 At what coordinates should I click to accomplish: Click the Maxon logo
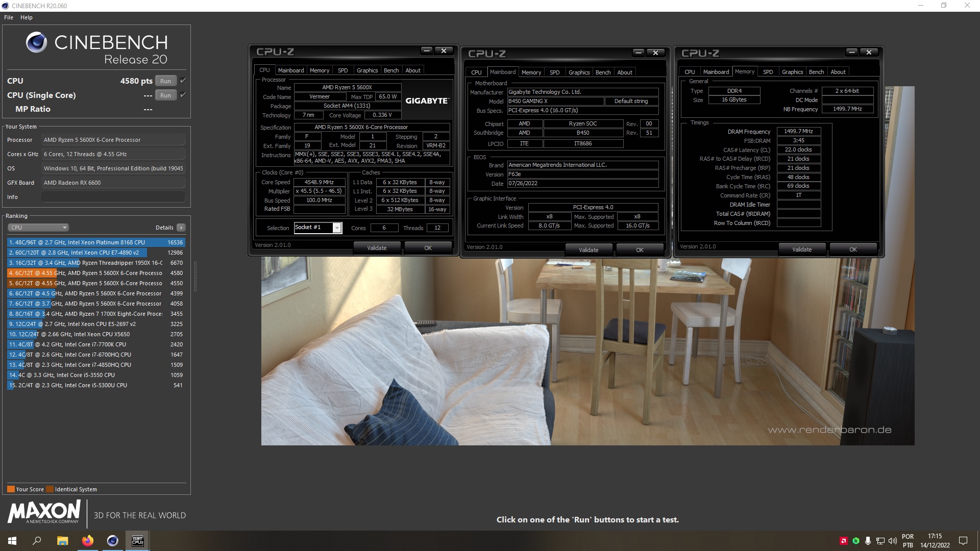pyautogui.click(x=44, y=512)
